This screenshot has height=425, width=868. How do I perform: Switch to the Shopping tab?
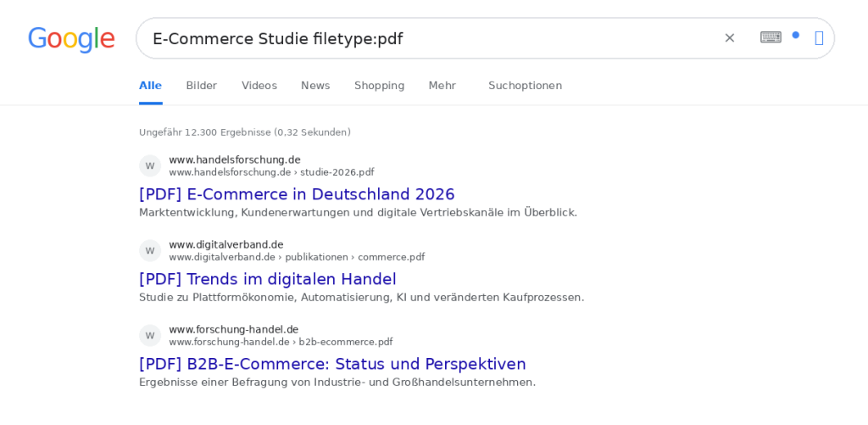pyautogui.click(x=379, y=86)
